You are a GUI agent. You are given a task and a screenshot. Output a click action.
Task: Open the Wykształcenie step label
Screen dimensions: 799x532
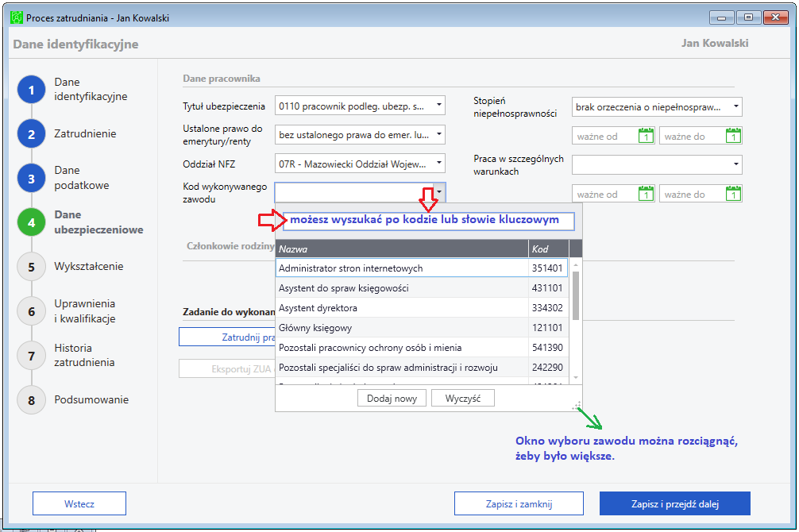pos(89,266)
